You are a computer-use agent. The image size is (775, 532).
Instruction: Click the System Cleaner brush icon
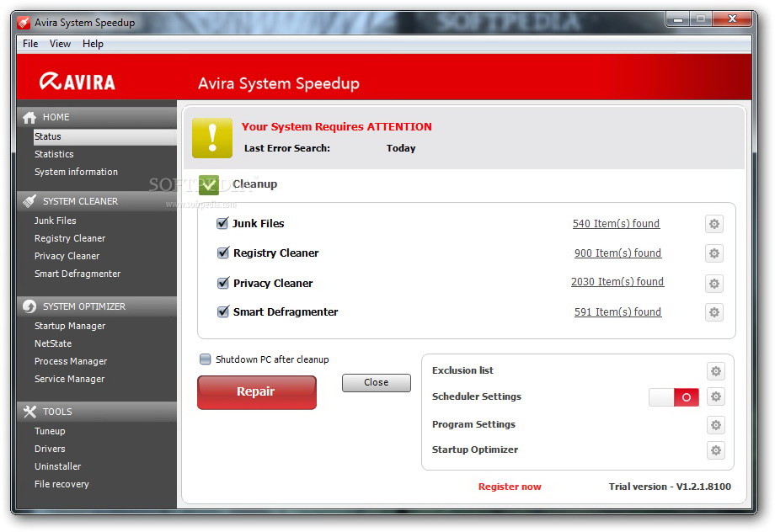click(x=29, y=201)
